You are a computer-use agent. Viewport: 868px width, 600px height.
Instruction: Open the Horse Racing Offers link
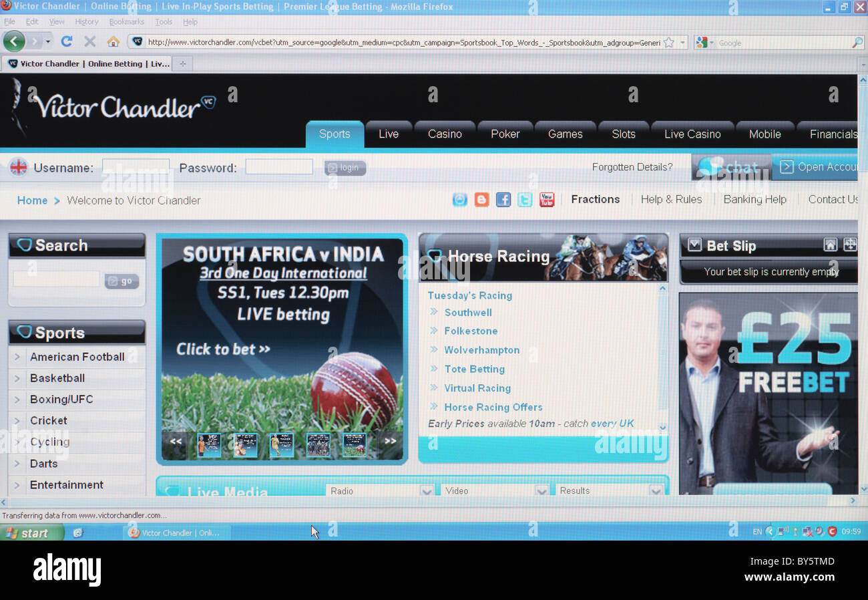[493, 407]
